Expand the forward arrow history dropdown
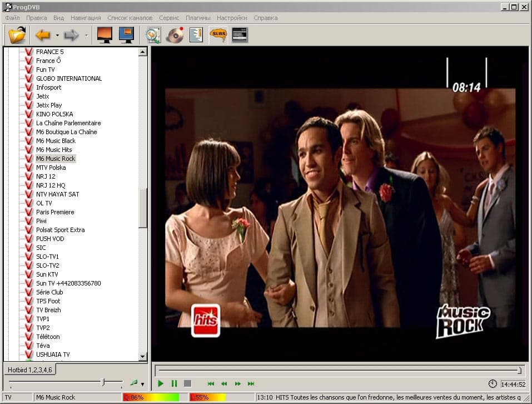The height and width of the screenshot is (404, 532). click(86, 35)
